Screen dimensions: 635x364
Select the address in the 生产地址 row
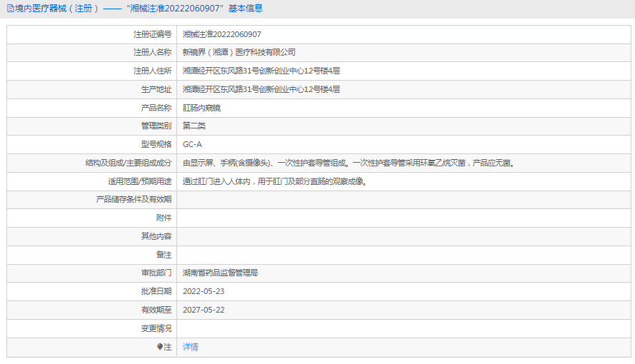click(261, 89)
